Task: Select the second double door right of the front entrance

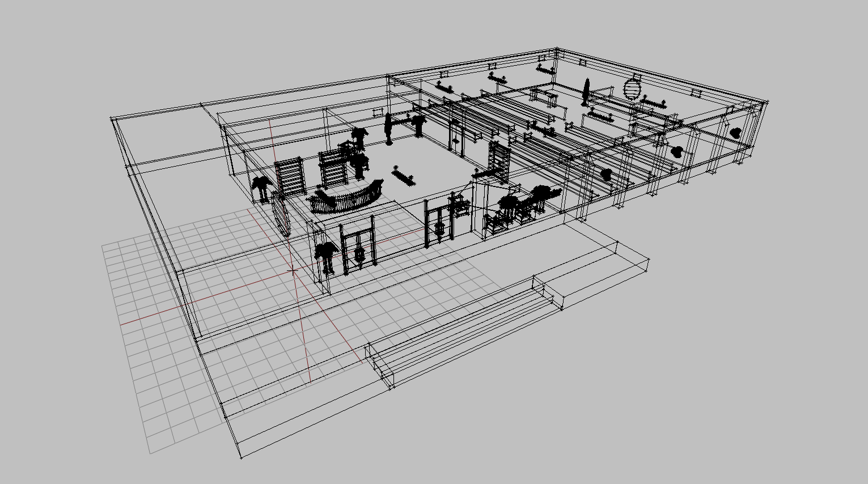Action: point(439,225)
